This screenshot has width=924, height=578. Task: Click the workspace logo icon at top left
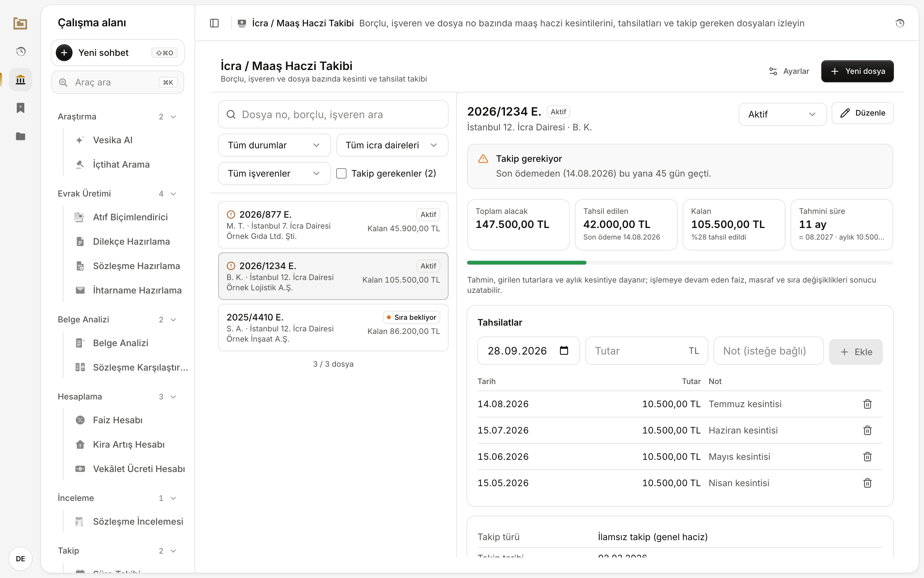(x=20, y=23)
